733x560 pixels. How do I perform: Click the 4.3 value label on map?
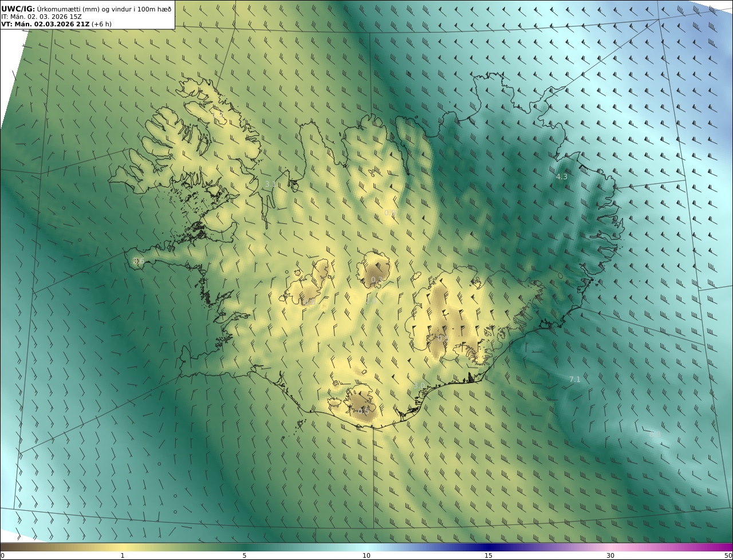(x=562, y=177)
